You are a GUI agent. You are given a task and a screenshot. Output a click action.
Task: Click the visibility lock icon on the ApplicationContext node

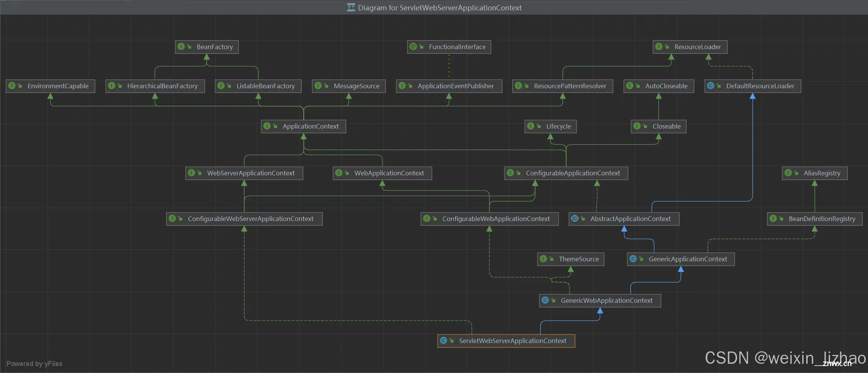(x=275, y=126)
